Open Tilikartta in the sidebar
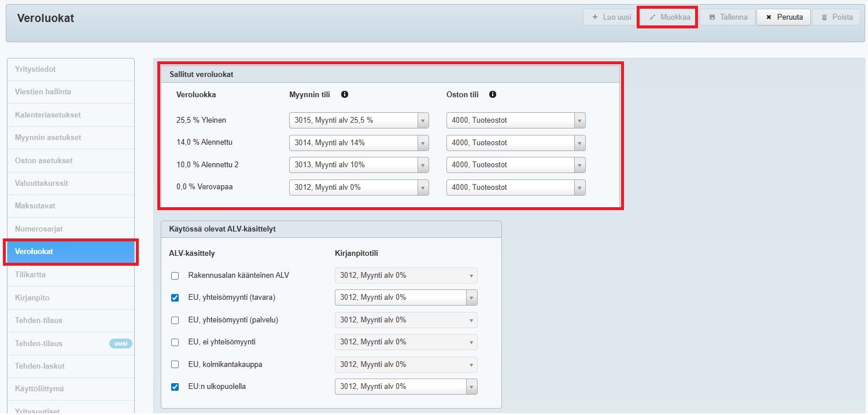Image resolution: width=868 pixels, height=415 pixels. click(x=30, y=274)
